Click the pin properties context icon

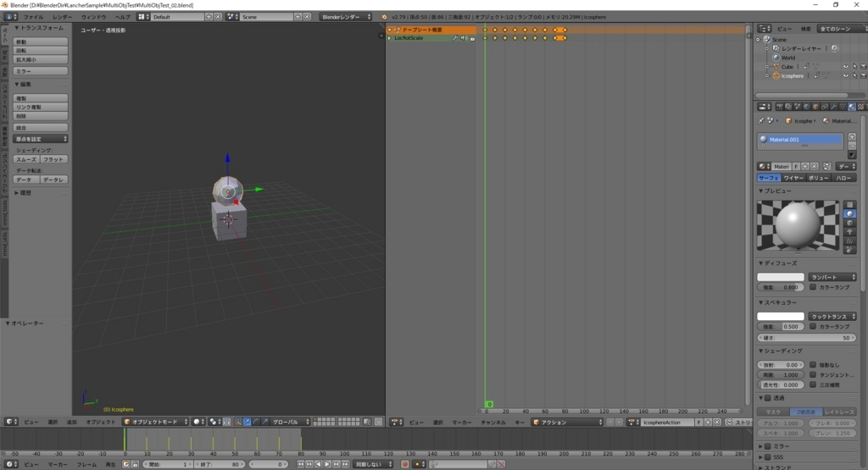point(760,120)
